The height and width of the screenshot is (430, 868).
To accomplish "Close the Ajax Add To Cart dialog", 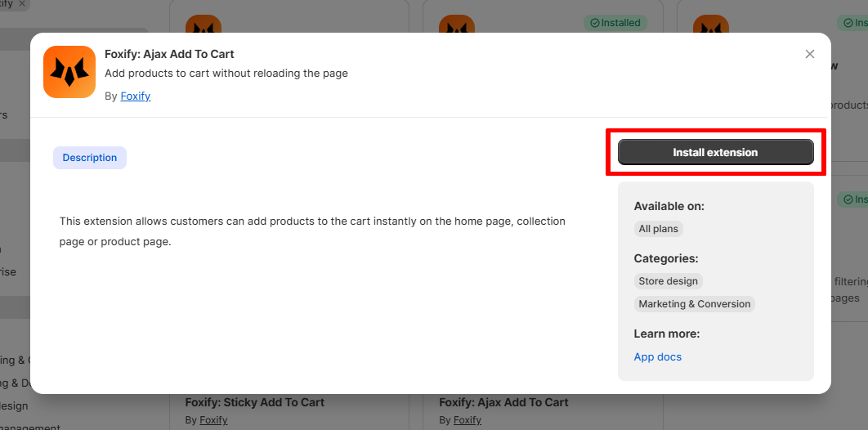I will (809, 54).
